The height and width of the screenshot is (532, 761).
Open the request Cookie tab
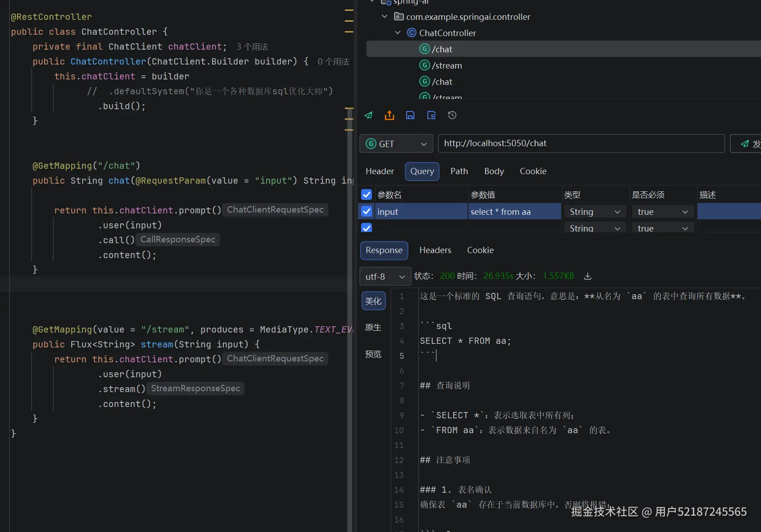tap(533, 171)
